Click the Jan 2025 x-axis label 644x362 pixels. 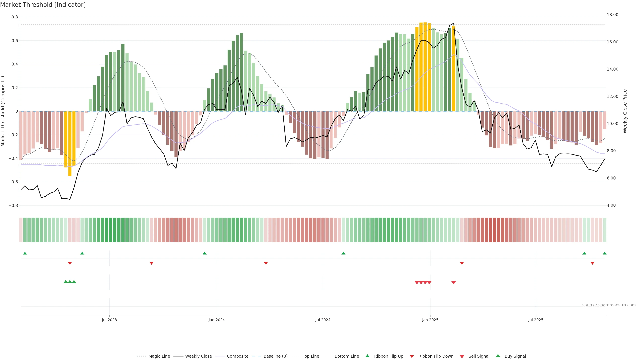tap(430, 320)
